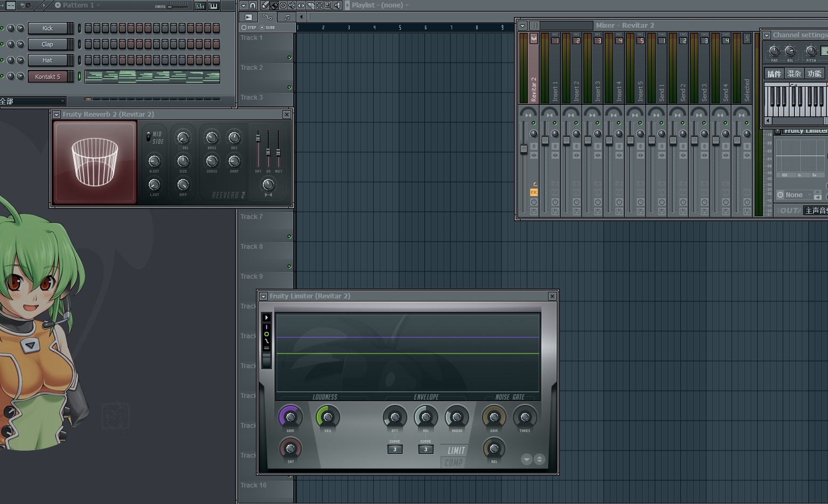The width and height of the screenshot is (828, 504).
Task: Select the Delete tool in Playlist toolbar
Action: [283, 5]
